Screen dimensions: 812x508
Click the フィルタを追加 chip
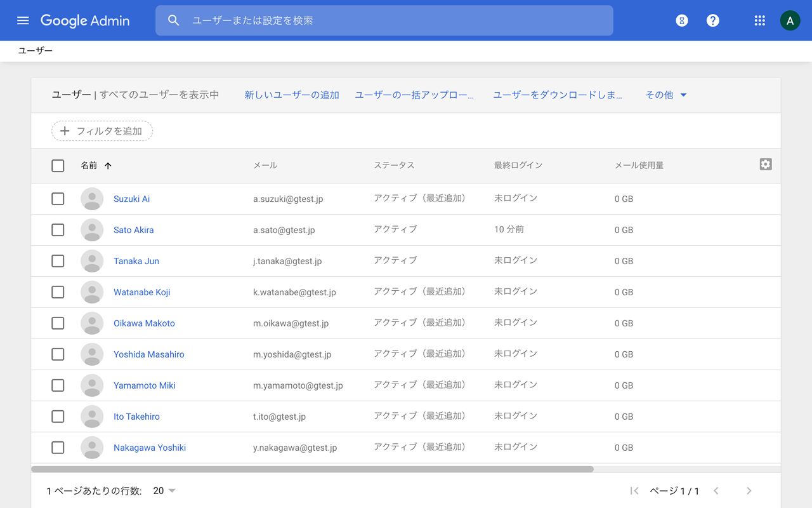pos(102,131)
